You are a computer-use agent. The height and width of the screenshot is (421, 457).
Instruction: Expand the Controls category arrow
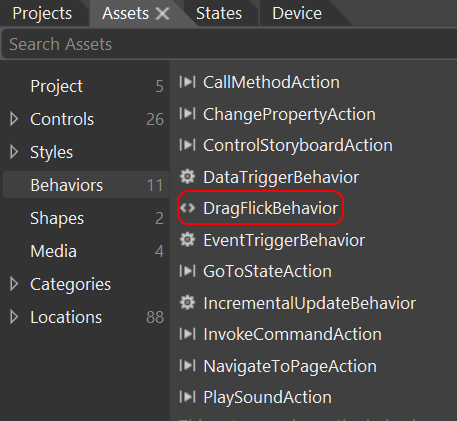point(14,119)
